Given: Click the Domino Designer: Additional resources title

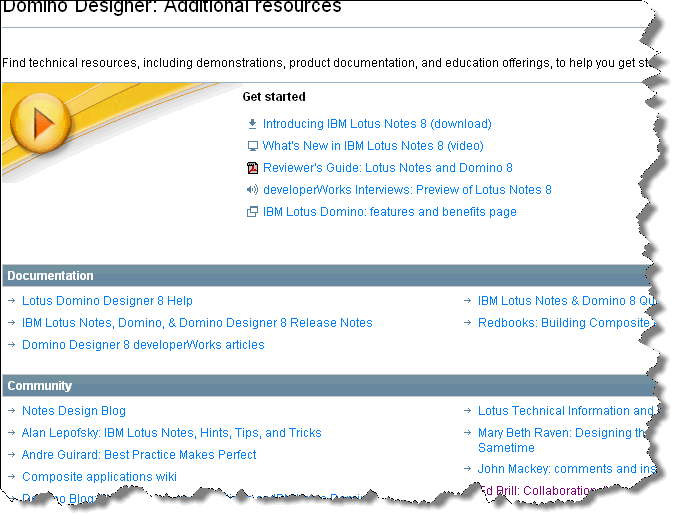Looking at the screenshot, I should point(172,6).
